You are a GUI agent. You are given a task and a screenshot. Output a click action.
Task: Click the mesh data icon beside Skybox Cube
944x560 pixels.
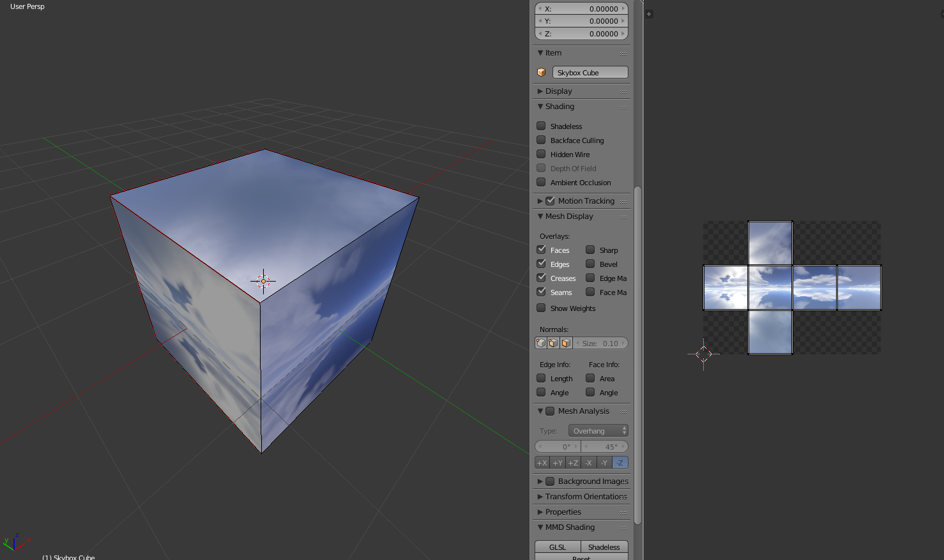point(541,72)
